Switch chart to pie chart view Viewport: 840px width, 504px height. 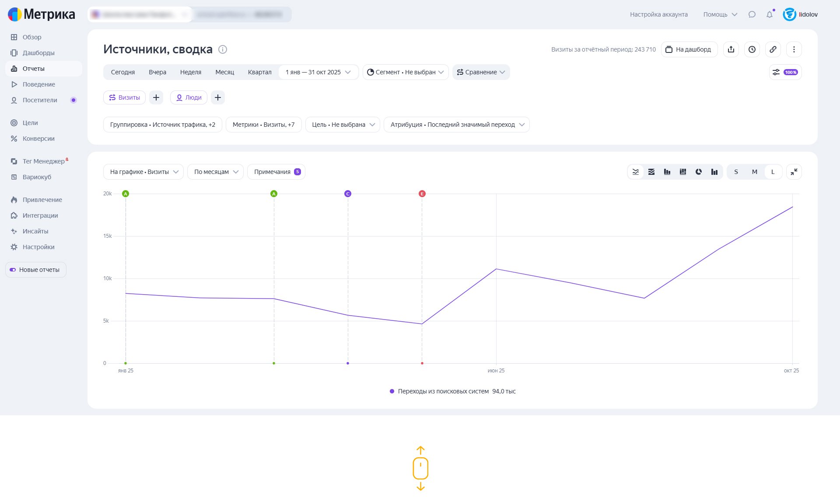(x=699, y=172)
